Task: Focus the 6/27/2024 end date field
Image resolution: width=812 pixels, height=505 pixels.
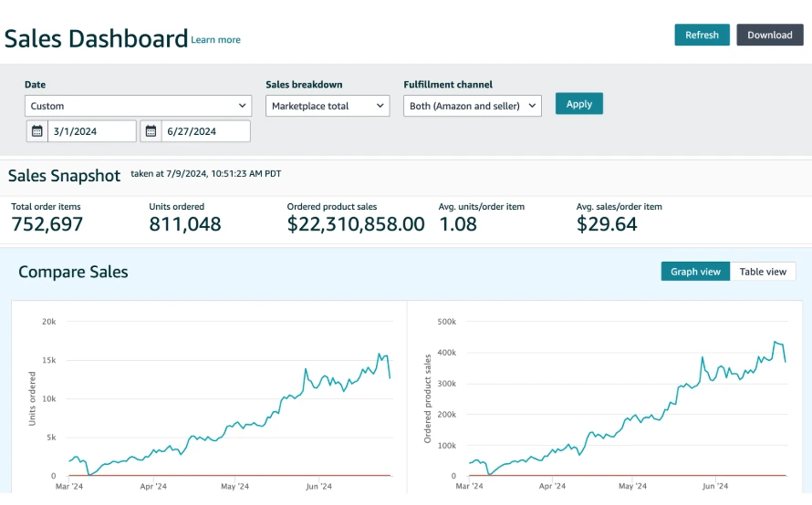Action: pos(205,131)
